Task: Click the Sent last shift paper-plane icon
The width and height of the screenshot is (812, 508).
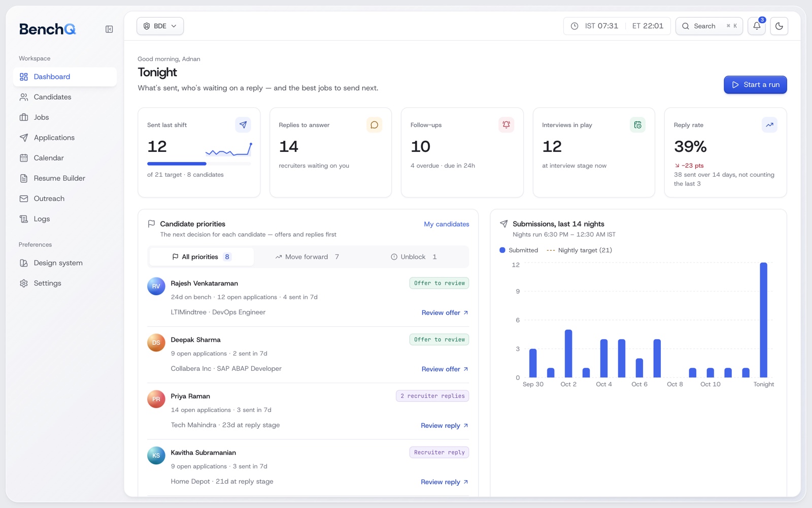Action: point(243,125)
